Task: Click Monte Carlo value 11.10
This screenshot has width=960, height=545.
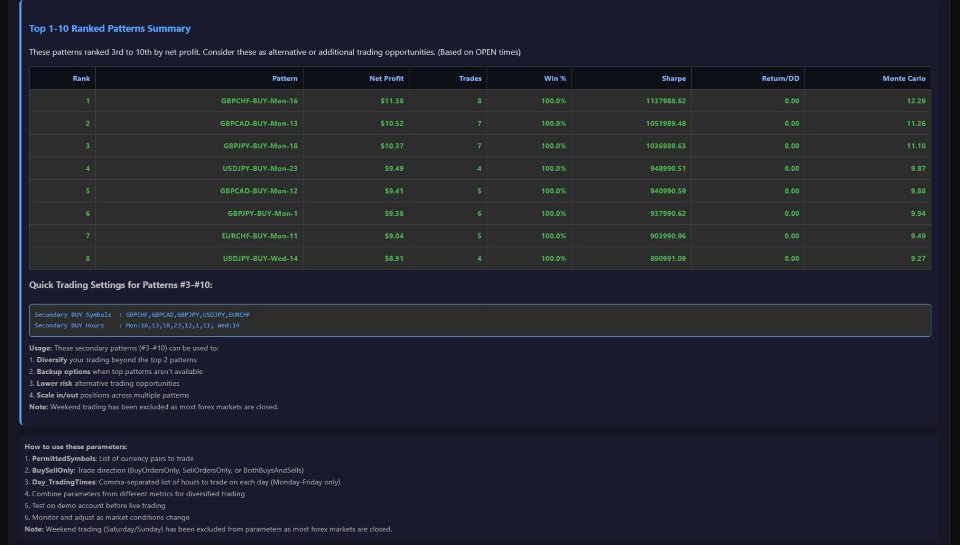Action: tap(916, 146)
